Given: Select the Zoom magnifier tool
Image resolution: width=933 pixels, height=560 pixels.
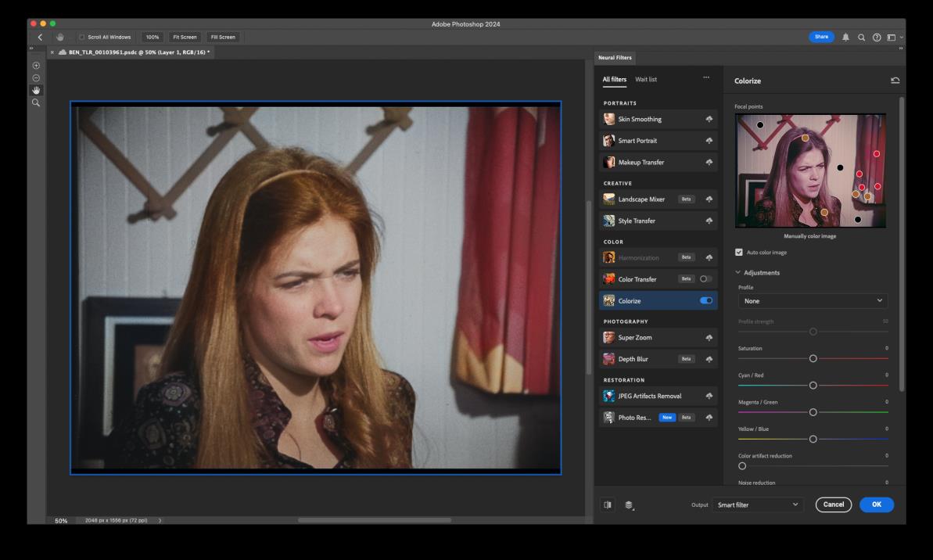Looking at the screenshot, I should pyautogui.click(x=36, y=102).
